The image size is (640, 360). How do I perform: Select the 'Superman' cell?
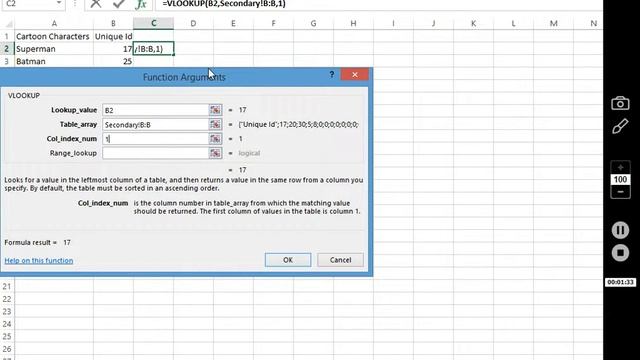54,49
